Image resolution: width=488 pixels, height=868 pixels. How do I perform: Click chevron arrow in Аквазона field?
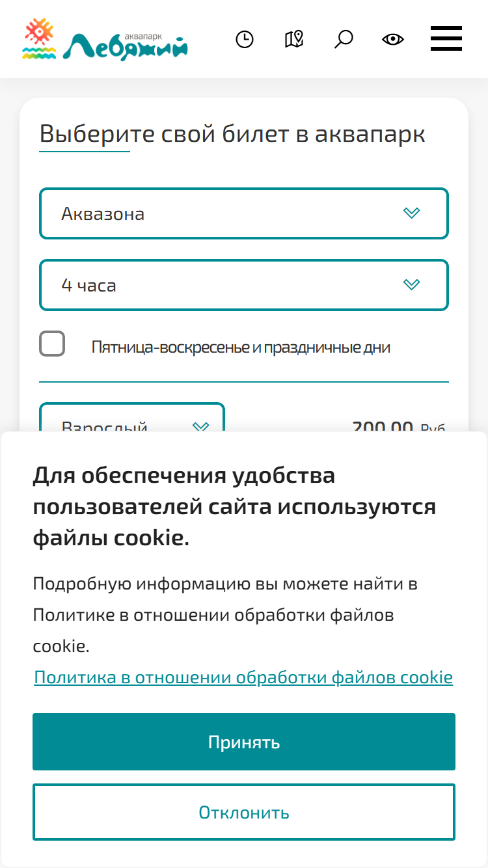(412, 213)
